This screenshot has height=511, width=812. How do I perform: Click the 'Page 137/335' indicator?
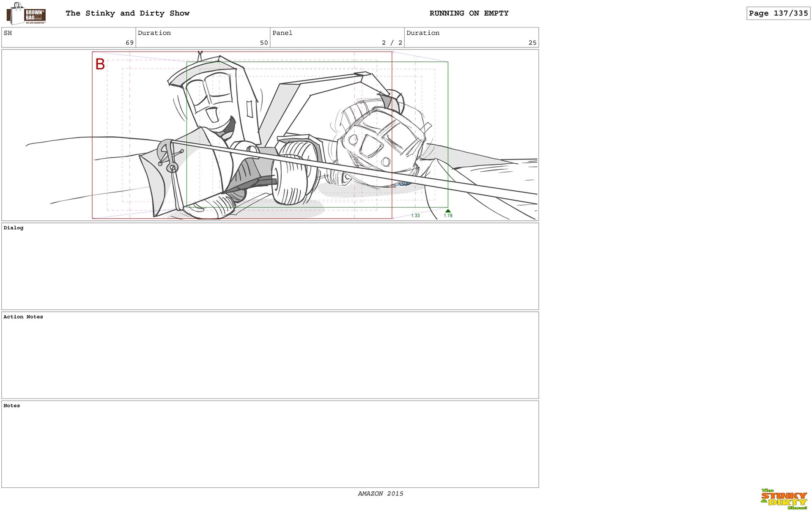click(x=778, y=13)
